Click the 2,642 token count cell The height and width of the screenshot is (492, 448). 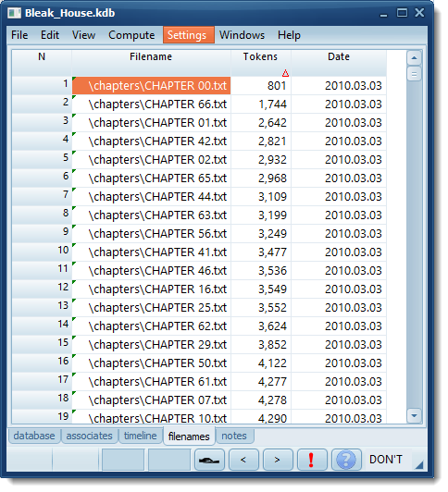[261, 123]
